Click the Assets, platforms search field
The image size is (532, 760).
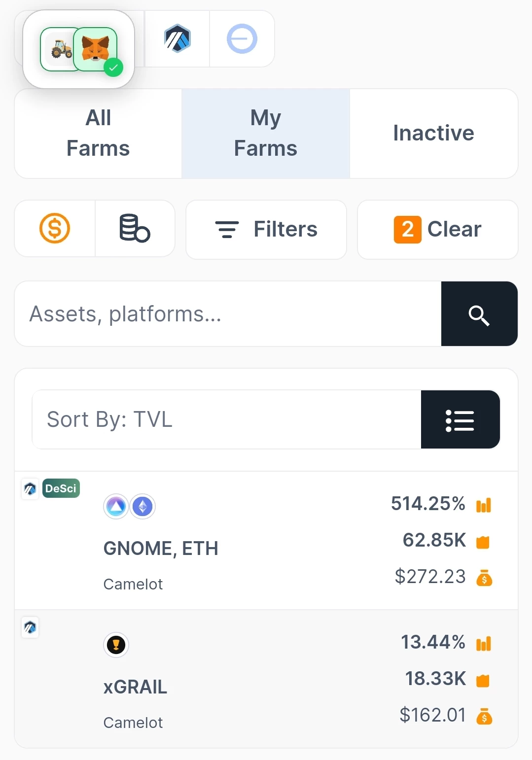coord(228,314)
